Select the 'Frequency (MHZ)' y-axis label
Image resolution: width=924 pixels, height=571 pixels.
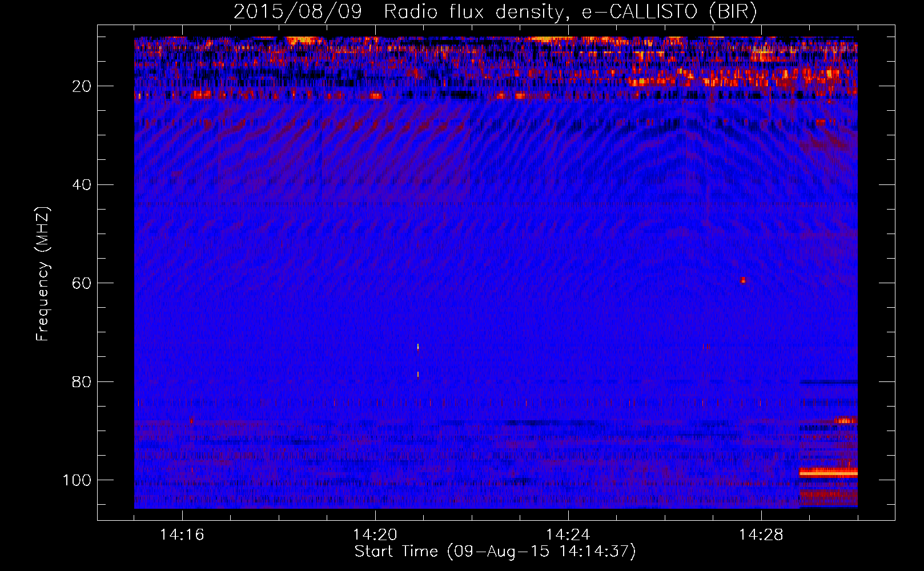point(43,274)
